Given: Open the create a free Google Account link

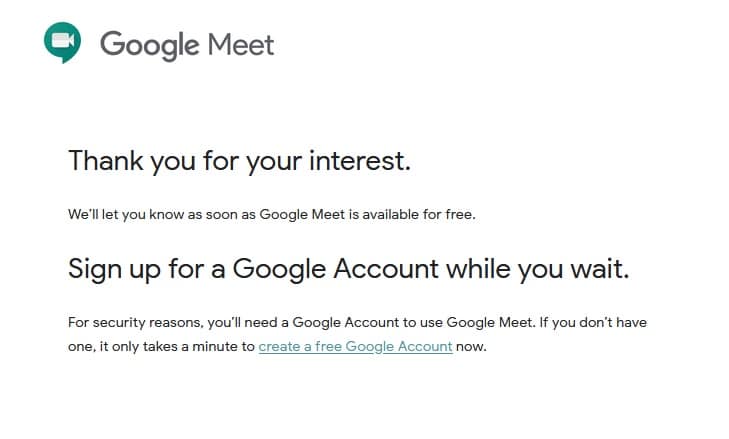Looking at the screenshot, I should tap(355, 346).
